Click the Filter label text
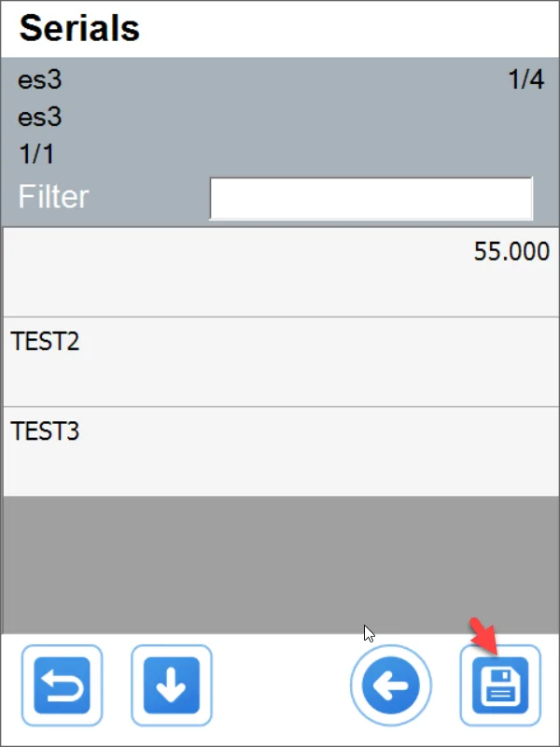 53,198
